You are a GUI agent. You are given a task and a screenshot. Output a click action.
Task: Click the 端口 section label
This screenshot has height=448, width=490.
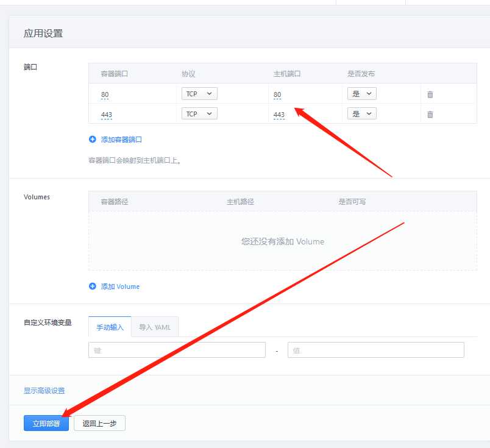[30, 67]
